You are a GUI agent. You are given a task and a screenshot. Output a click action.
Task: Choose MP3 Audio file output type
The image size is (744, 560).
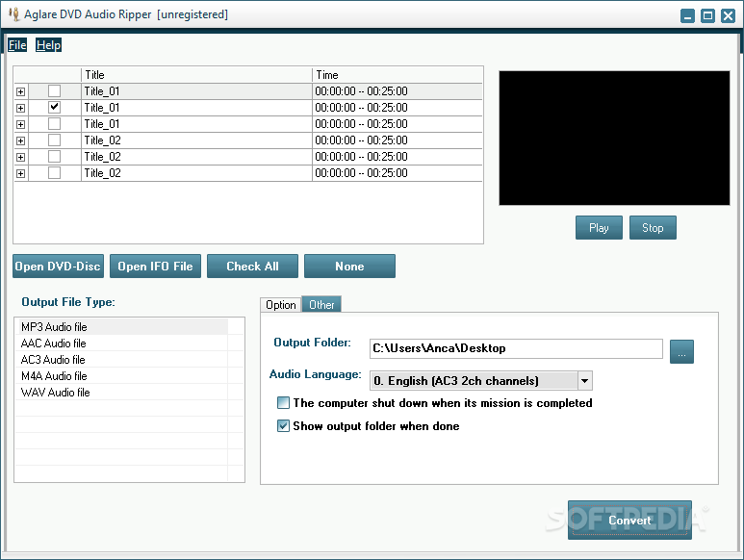point(123,327)
